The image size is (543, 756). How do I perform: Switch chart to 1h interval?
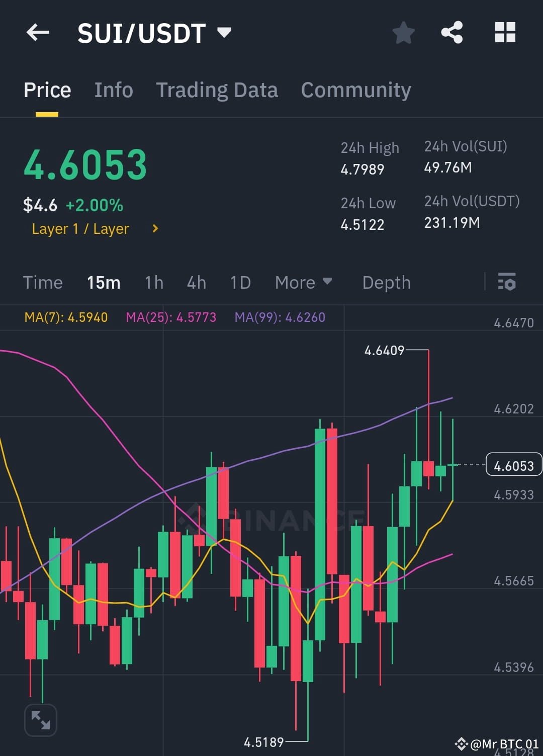coord(153,283)
